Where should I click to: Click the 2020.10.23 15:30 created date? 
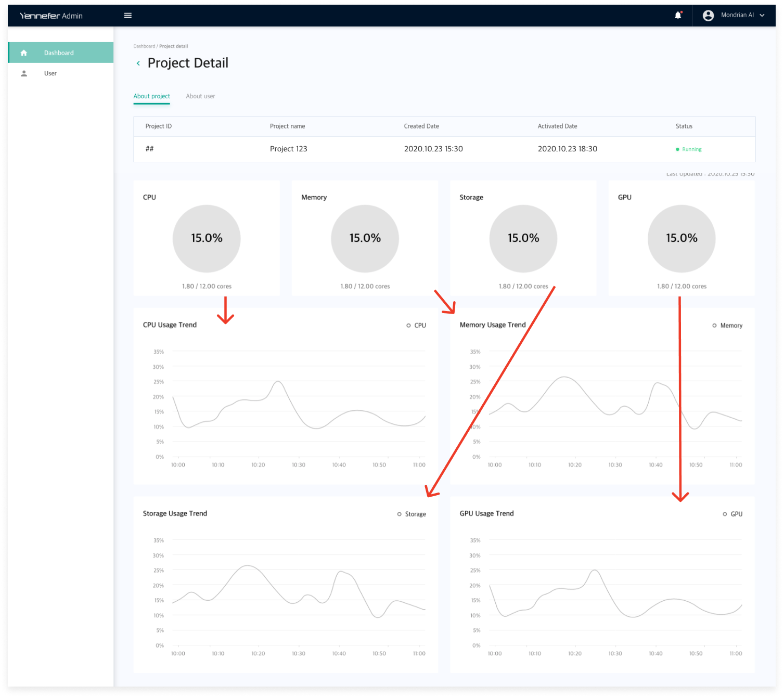pos(433,149)
